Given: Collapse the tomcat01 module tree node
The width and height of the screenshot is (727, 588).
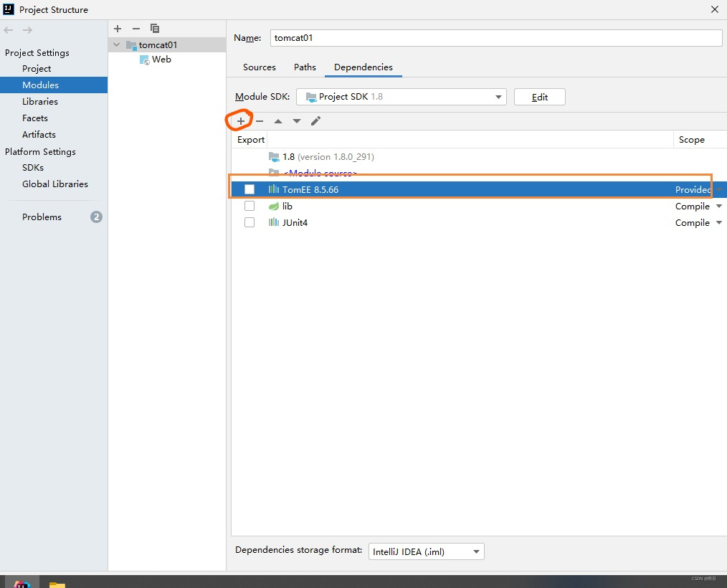Looking at the screenshot, I should click(x=116, y=45).
